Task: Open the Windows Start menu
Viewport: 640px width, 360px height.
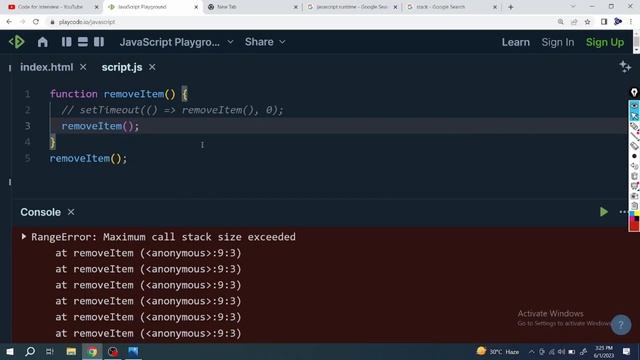Action: click(x=10, y=351)
